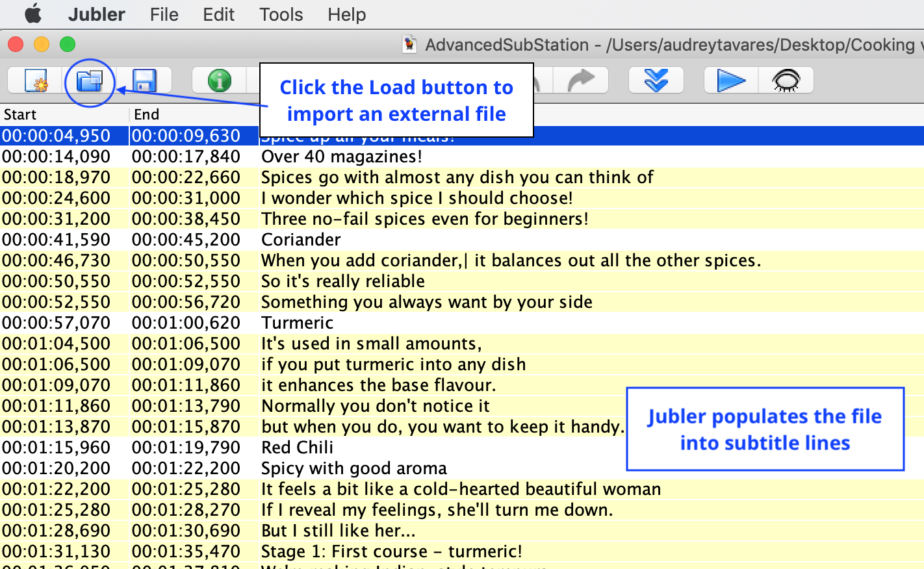Click the Load file folder icon
This screenshot has height=569, width=924.
click(x=90, y=81)
